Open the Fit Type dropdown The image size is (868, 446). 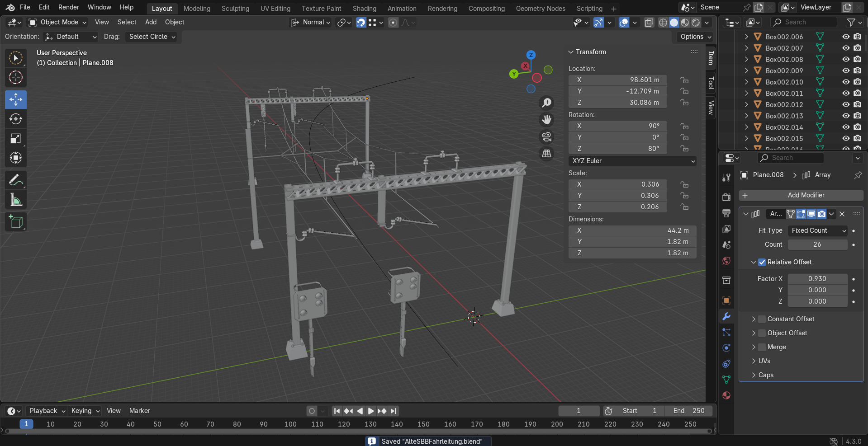[818, 230]
